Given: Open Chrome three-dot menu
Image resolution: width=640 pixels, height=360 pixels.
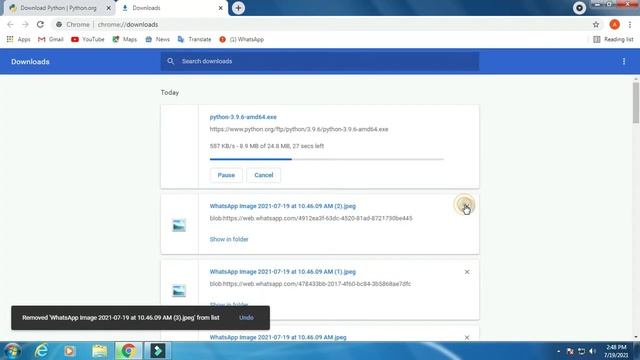Looking at the screenshot, I should [630, 24].
